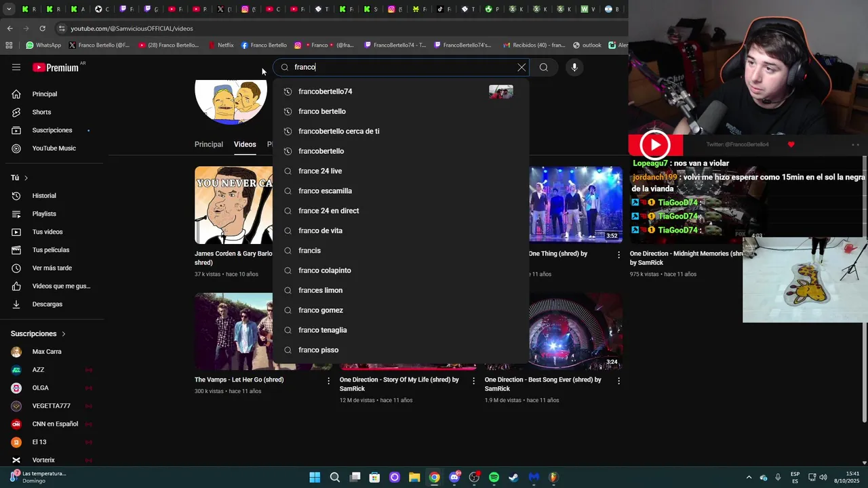Open YouTube Music in the sidebar
This screenshot has height=488, width=868.
(52, 148)
